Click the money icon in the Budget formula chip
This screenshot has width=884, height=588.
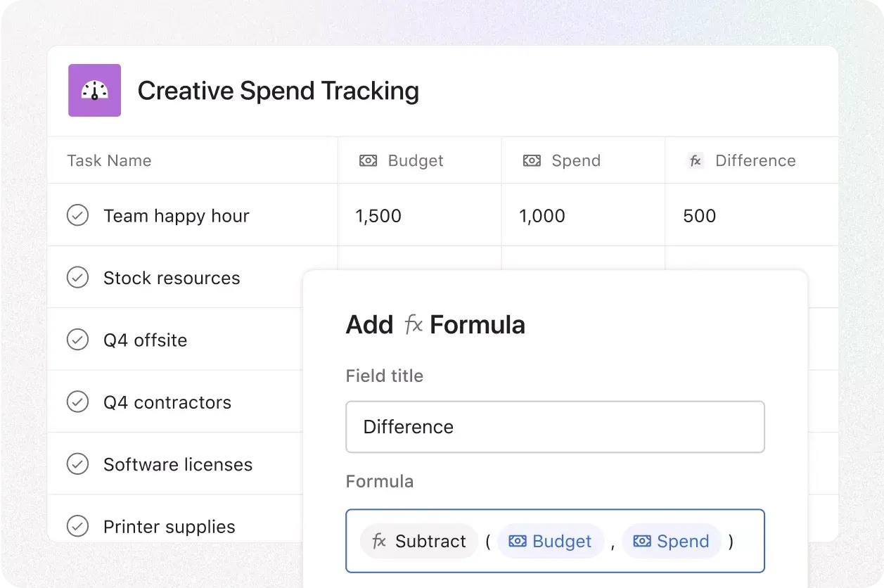pyautogui.click(x=518, y=541)
